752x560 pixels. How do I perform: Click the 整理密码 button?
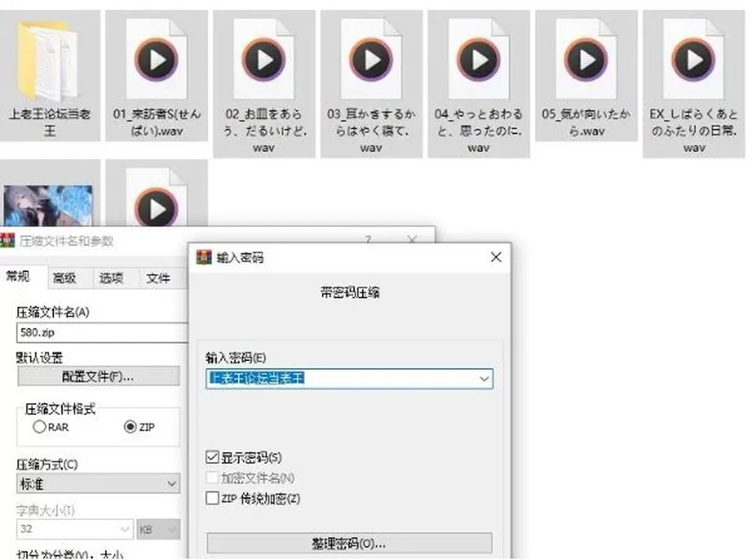click(x=349, y=544)
